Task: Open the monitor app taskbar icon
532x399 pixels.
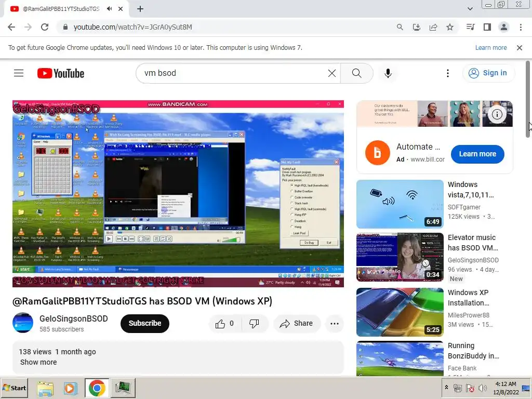Action: pyautogui.click(x=123, y=388)
